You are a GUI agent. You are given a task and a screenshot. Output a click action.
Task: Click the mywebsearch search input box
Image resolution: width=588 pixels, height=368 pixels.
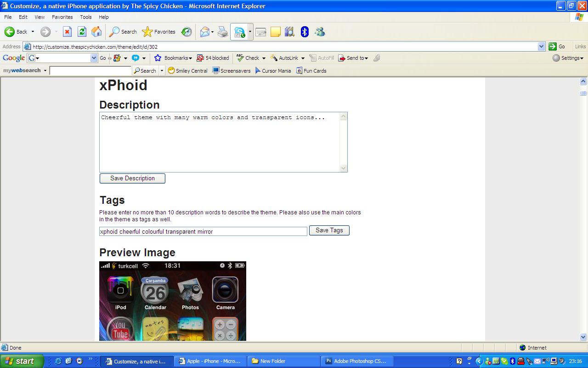90,71
